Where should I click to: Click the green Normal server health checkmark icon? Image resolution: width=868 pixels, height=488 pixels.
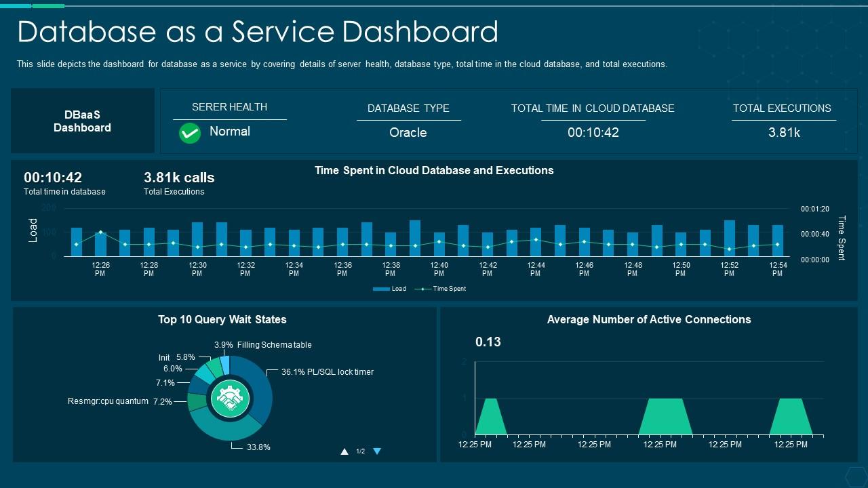click(x=190, y=133)
